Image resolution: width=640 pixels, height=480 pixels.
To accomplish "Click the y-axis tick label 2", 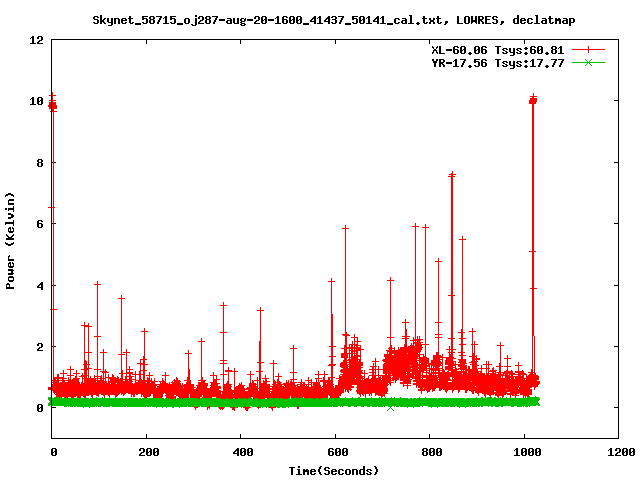I will (40, 347).
